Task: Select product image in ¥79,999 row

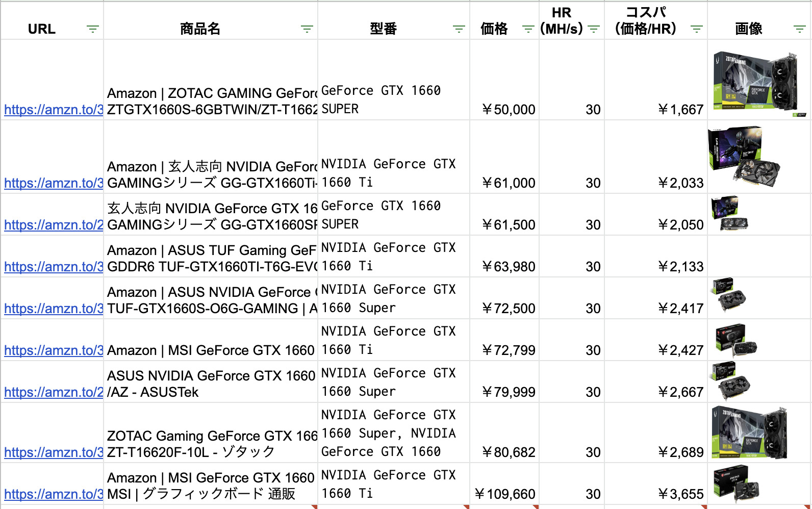Action: coord(730,381)
